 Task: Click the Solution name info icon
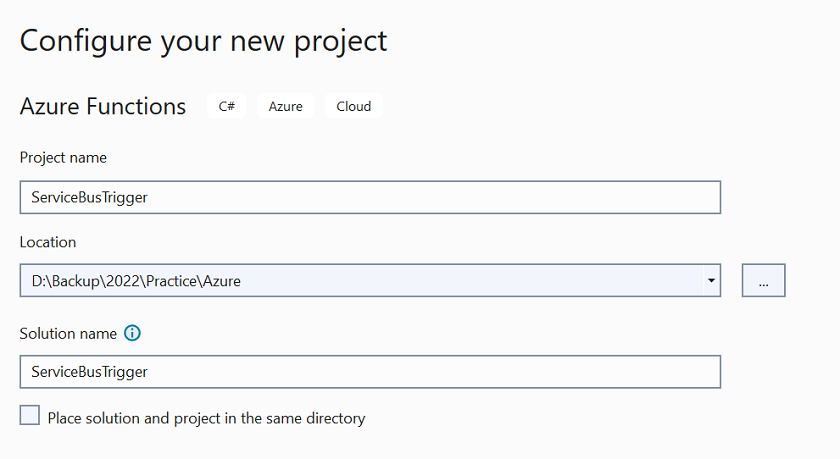[x=132, y=333]
